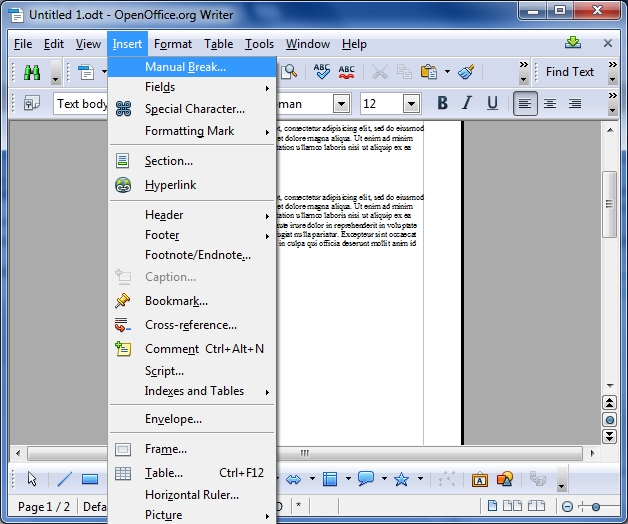Select the Block Arrows shape tool
Image resolution: width=628 pixels, height=524 pixels.
point(293,479)
